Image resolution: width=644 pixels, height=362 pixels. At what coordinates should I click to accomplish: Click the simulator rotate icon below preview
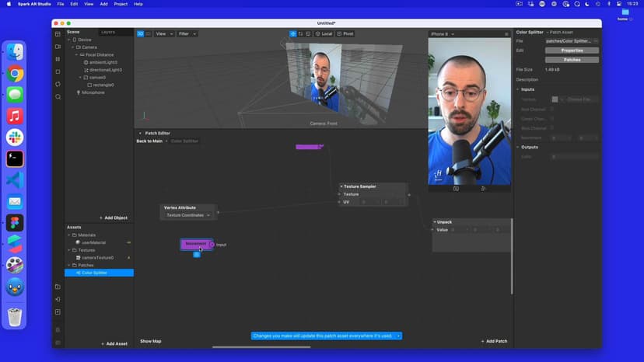click(x=483, y=189)
